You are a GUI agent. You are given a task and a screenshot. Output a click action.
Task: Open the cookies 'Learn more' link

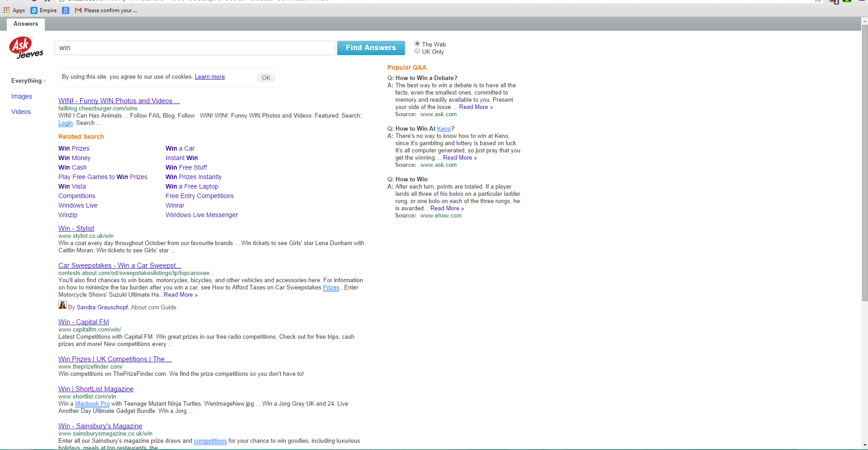(210, 77)
